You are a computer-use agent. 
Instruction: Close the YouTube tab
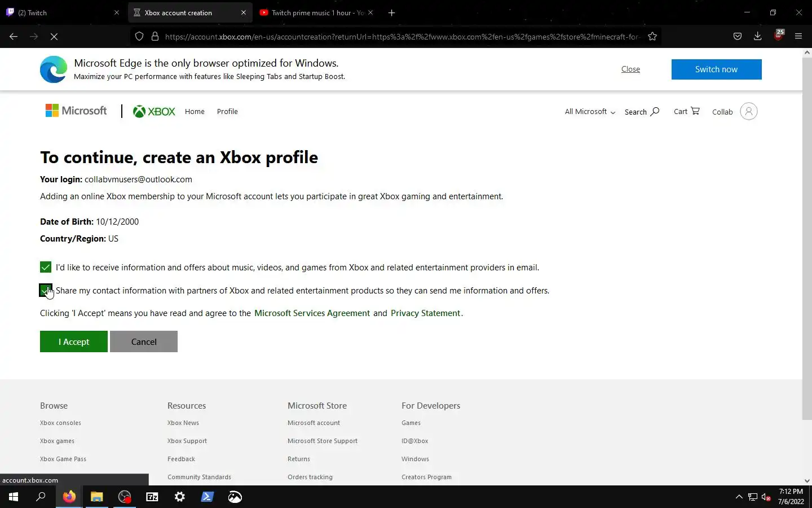(x=370, y=12)
